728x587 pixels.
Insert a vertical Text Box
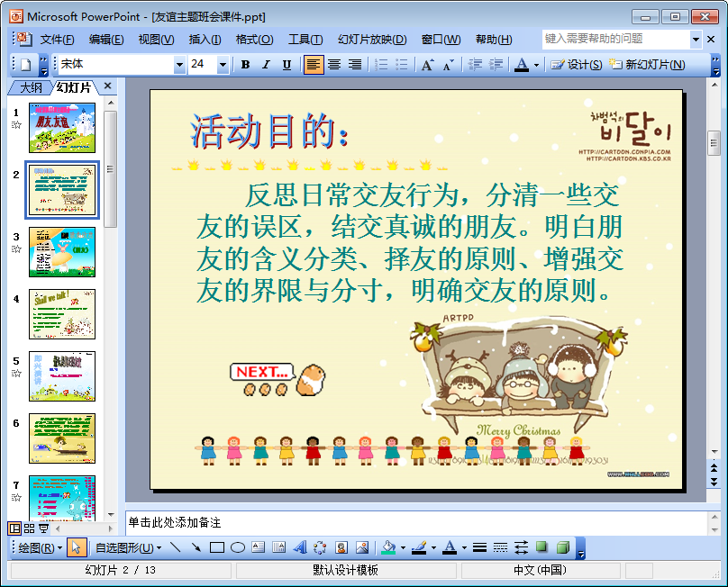pyautogui.click(x=279, y=547)
